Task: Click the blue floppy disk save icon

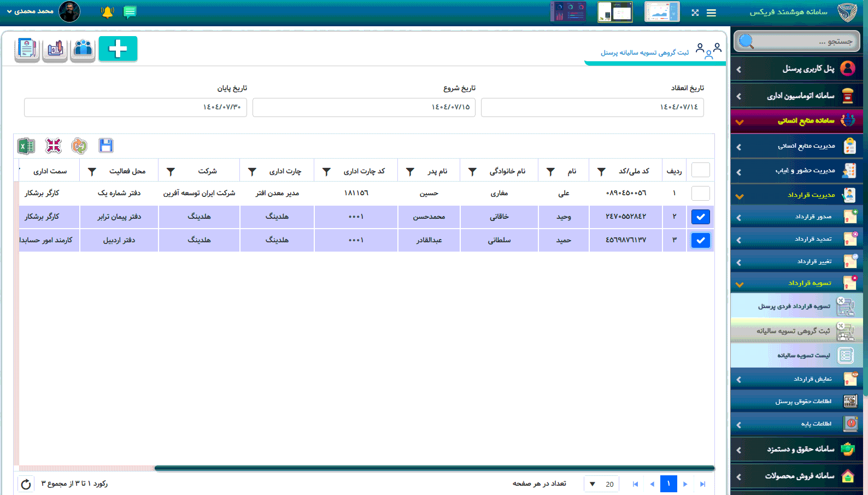Action: [x=105, y=145]
